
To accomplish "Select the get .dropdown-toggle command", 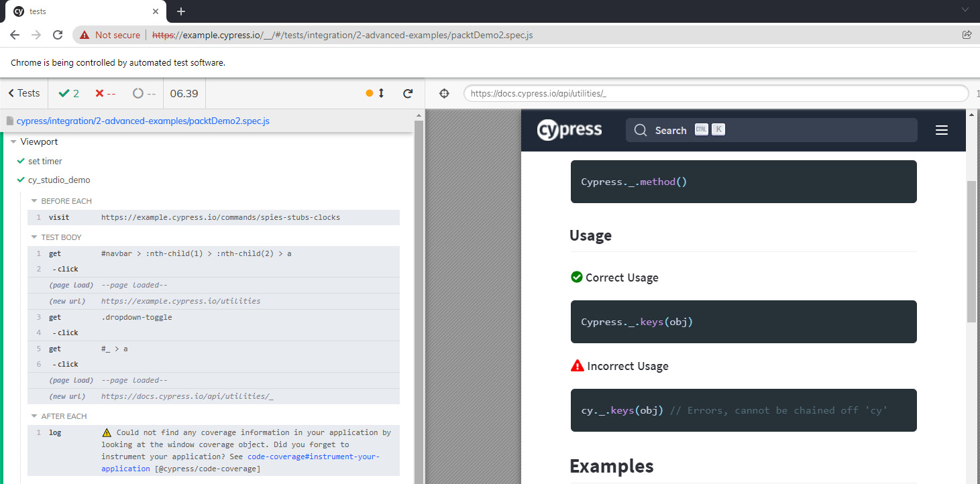I will [213, 317].
